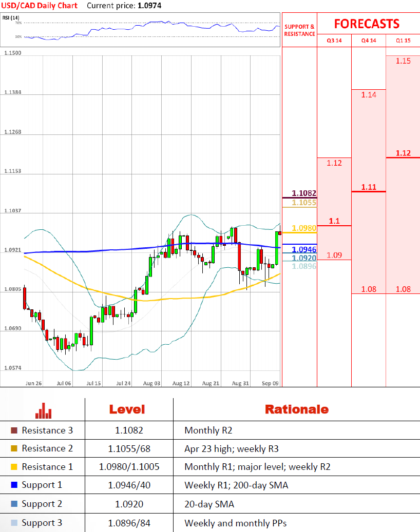The image size is (420, 532).
Task: Click the 1.1082 resistance level label
Action: (x=304, y=193)
